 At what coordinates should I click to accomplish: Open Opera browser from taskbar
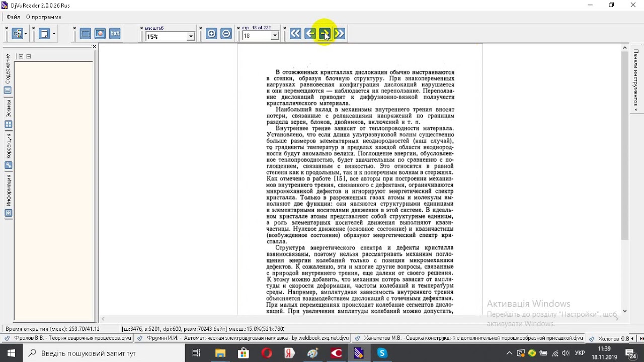tap(267, 353)
